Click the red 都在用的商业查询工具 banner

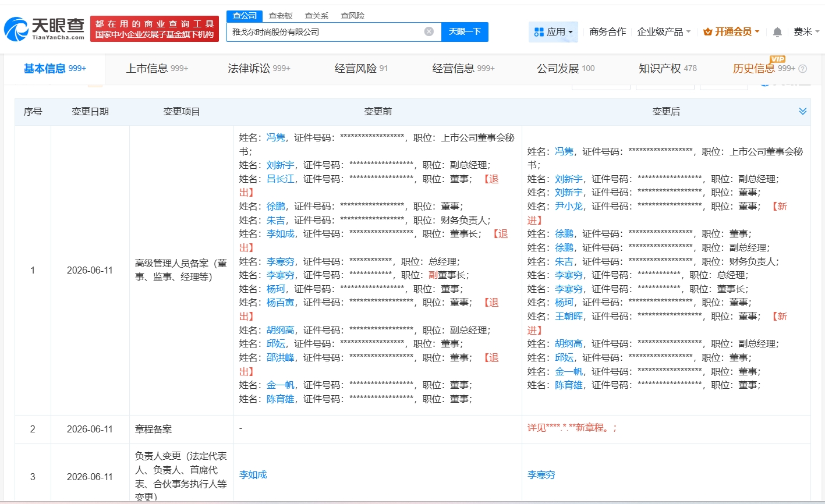pyautogui.click(x=154, y=29)
